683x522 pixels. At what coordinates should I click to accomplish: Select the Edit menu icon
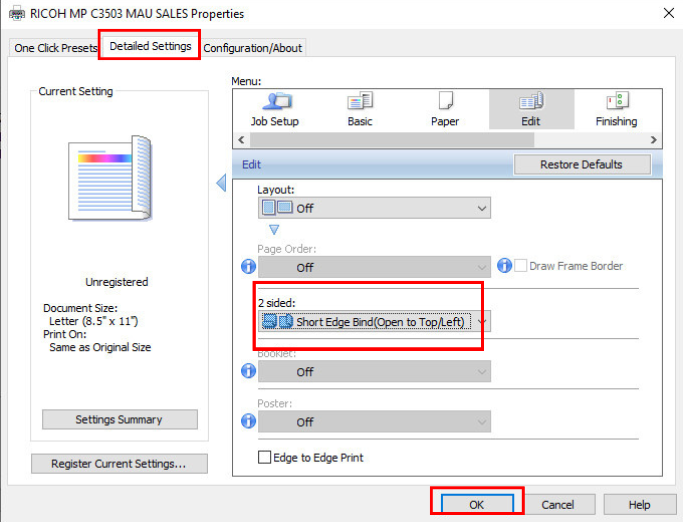pyautogui.click(x=531, y=109)
